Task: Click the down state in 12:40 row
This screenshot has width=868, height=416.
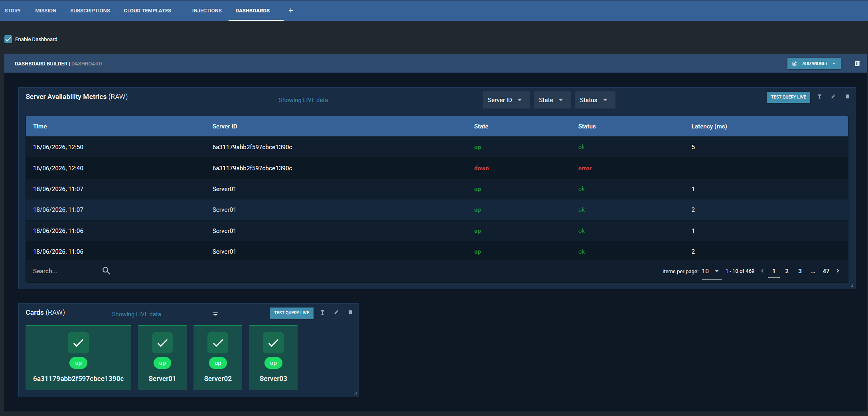Action: pyautogui.click(x=481, y=168)
